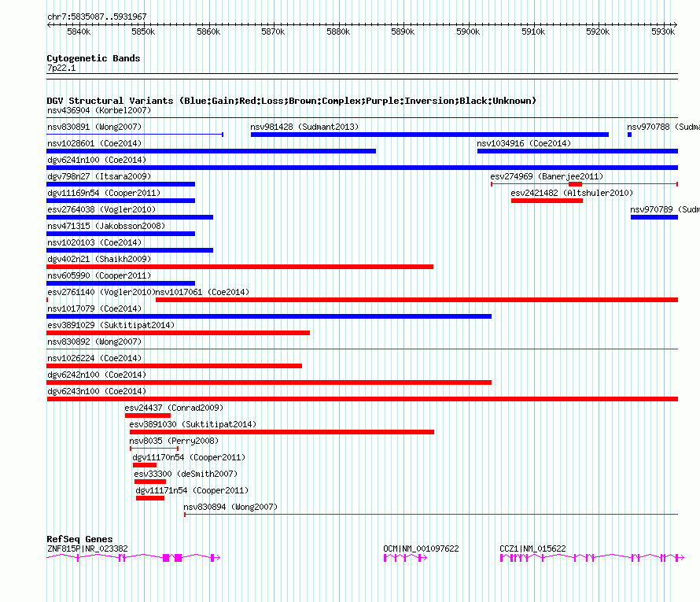Select the dgv6243n100 (Coe2014) label
Viewport: 700px width, 602px height.
click(x=97, y=391)
